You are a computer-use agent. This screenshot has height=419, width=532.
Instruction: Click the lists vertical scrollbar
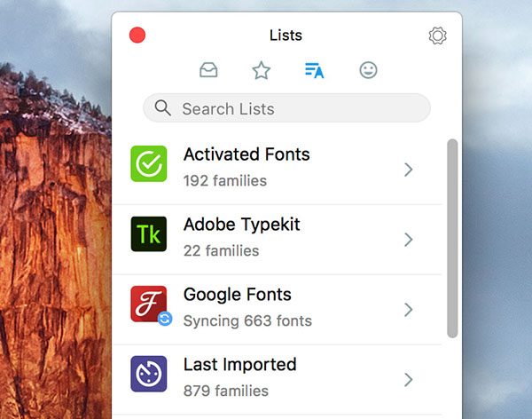tap(452, 238)
